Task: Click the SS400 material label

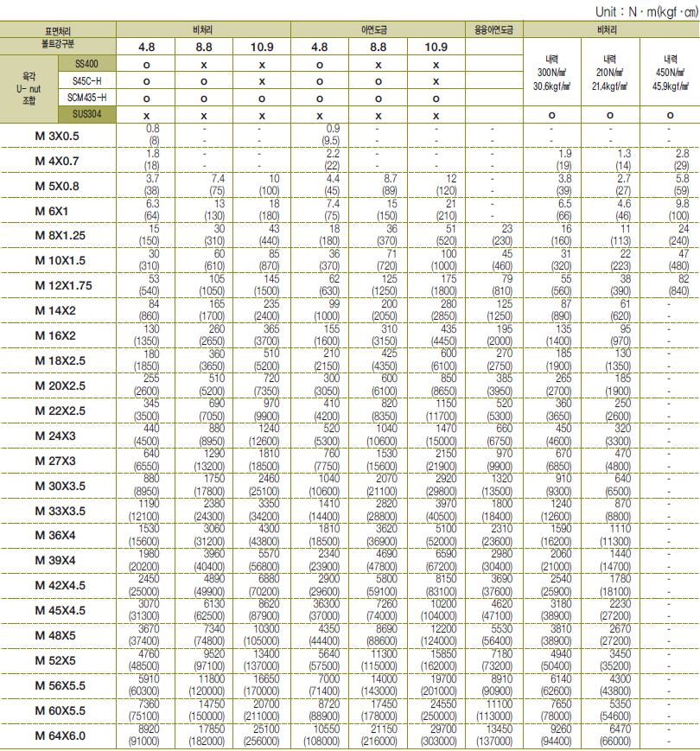Action: [x=86, y=64]
